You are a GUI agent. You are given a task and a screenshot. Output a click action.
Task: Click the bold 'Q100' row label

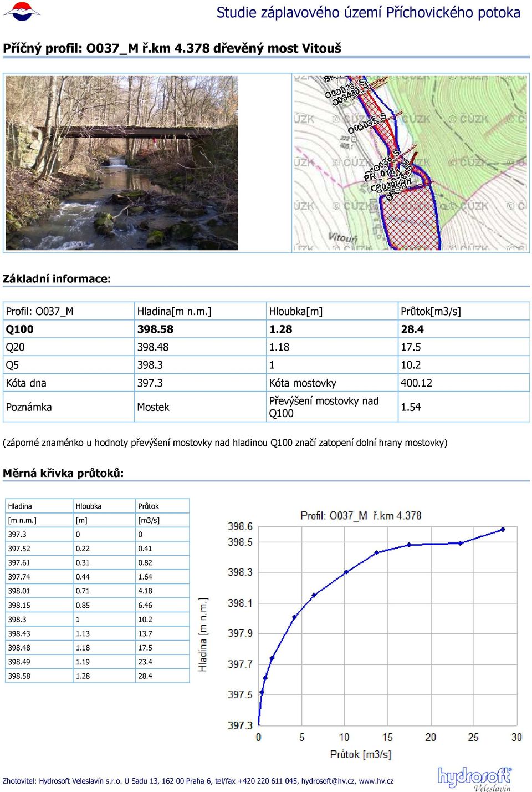coord(19,329)
